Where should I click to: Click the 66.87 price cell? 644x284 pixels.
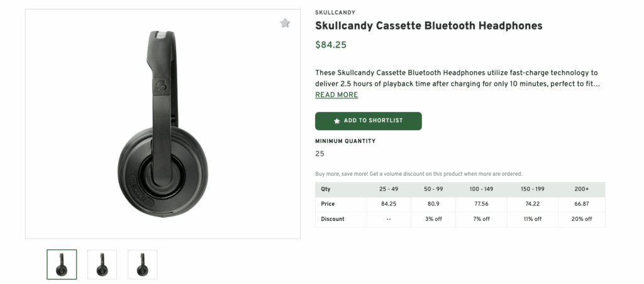580,204
